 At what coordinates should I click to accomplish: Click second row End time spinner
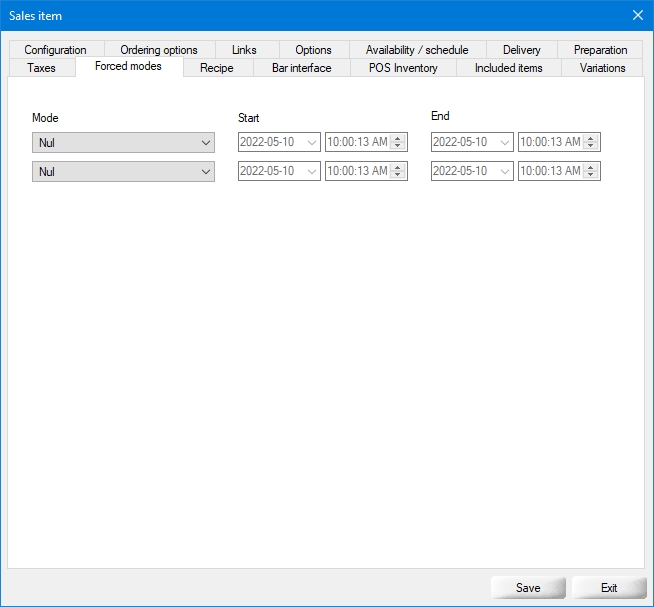(591, 172)
